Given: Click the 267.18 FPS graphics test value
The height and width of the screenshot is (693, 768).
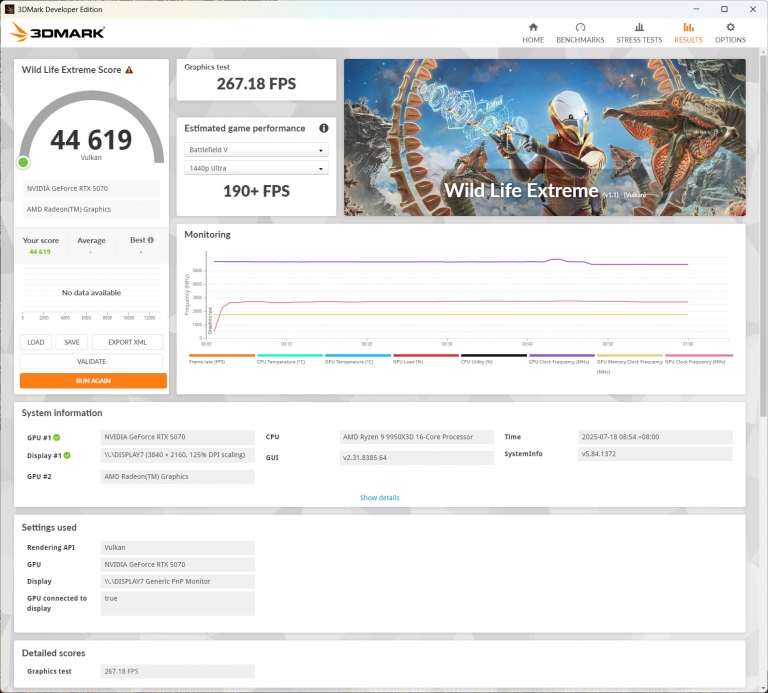Looking at the screenshot, I should pos(256,84).
